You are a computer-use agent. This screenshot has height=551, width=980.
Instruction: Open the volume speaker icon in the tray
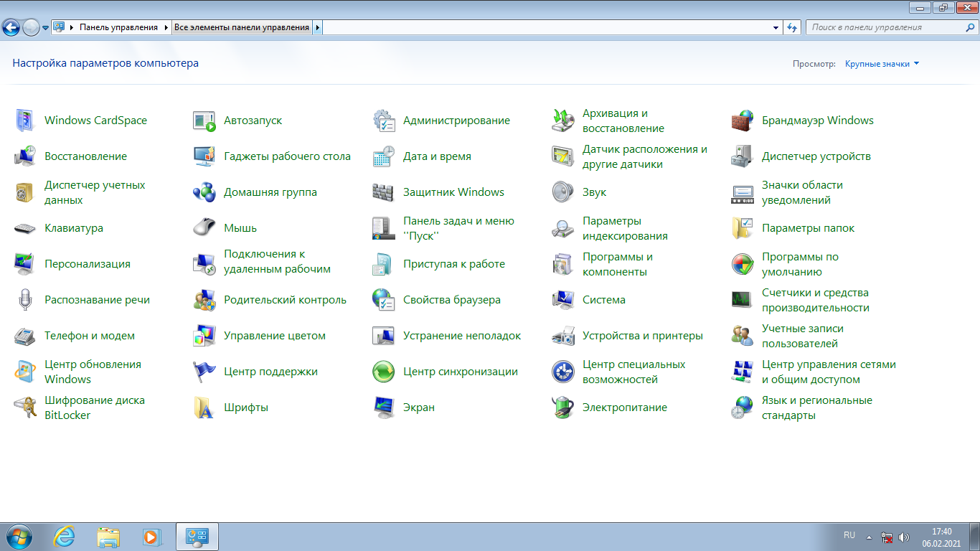[x=904, y=537]
